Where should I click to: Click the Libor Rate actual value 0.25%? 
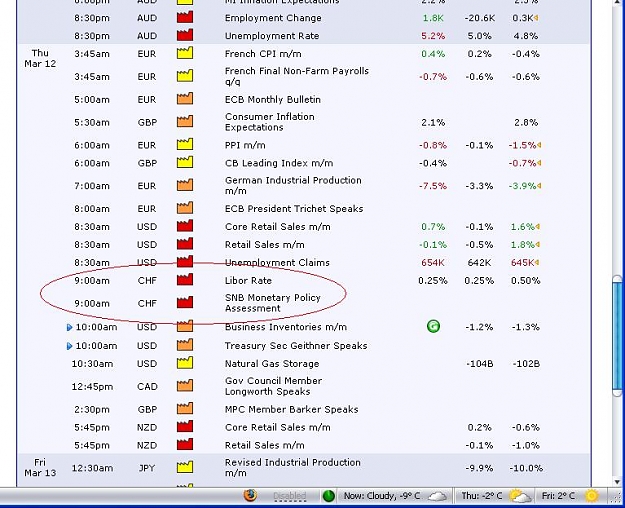click(433, 281)
